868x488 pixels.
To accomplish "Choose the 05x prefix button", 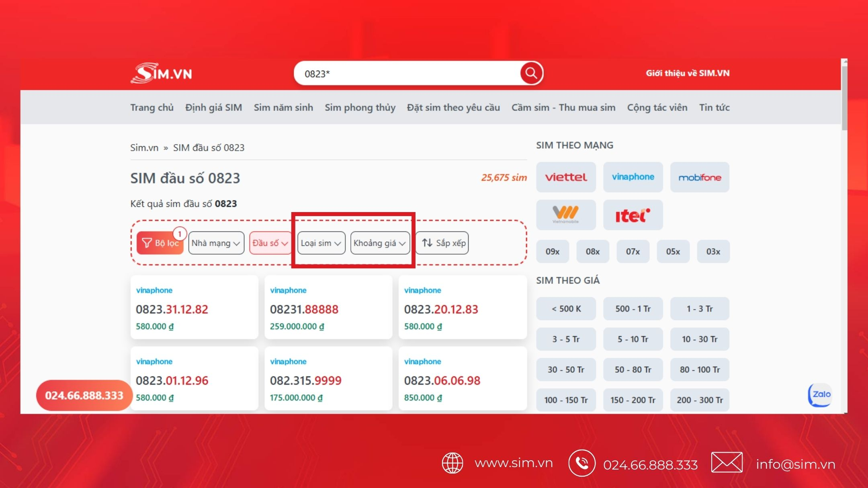I will pos(673,251).
